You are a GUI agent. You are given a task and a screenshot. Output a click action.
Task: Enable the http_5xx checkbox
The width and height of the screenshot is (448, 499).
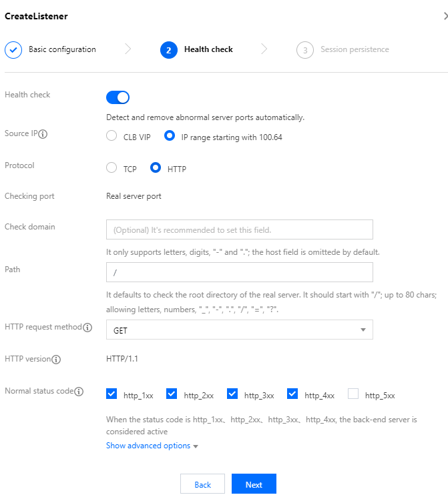[353, 394]
